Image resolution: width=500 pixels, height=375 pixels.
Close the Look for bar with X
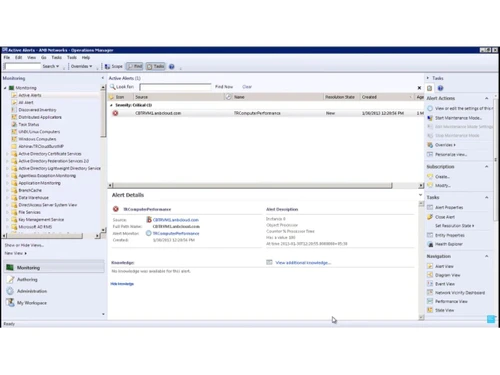tap(419, 88)
